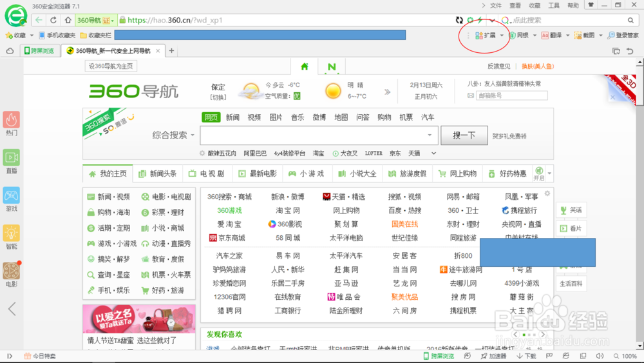This screenshot has height=363, width=644.
Task: Click the search magnifier icon in toolbar
Action: 630,20
